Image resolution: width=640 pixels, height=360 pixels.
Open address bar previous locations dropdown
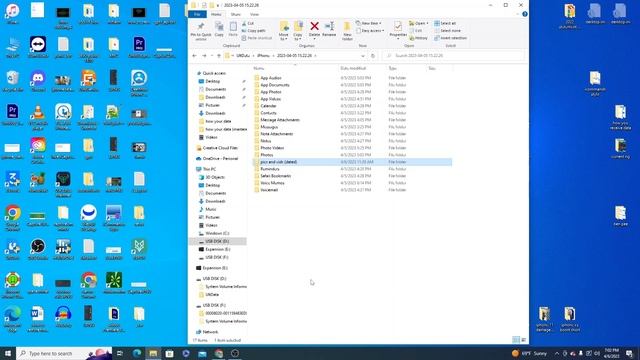(363, 56)
